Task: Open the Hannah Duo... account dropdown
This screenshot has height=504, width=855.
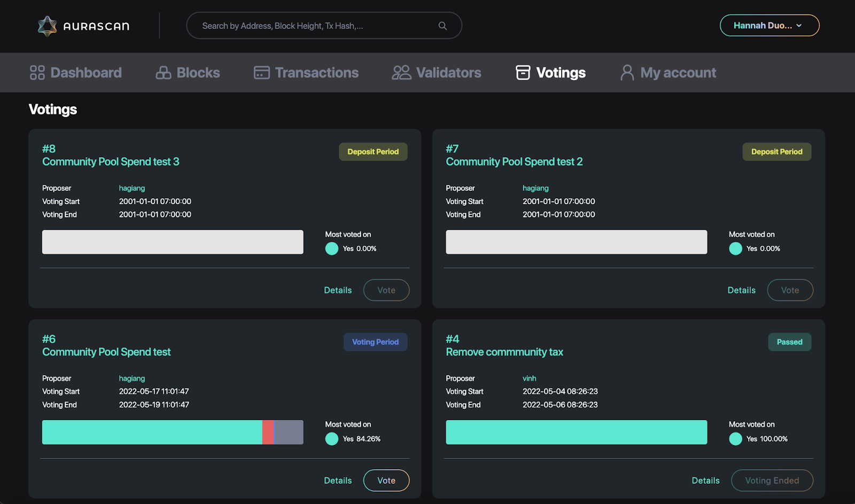Action: coord(770,26)
